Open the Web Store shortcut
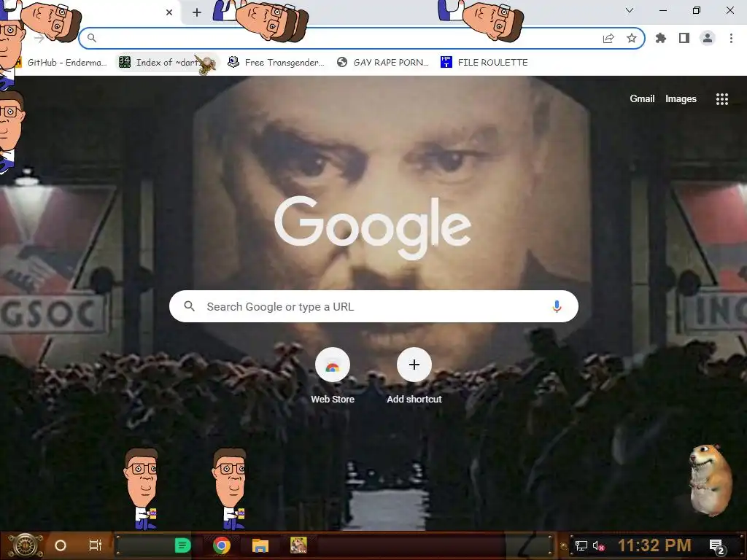Viewport: 747px width, 560px height. tap(333, 376)
